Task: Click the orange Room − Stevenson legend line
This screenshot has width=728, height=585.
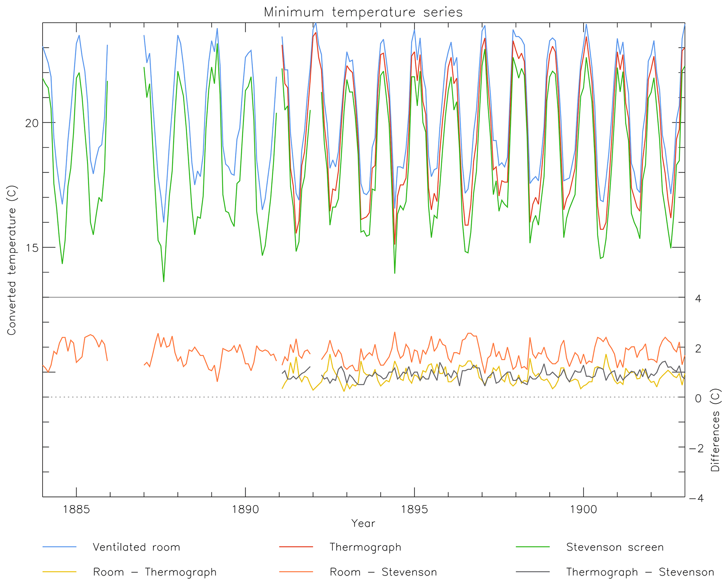Action: [296, 572]
